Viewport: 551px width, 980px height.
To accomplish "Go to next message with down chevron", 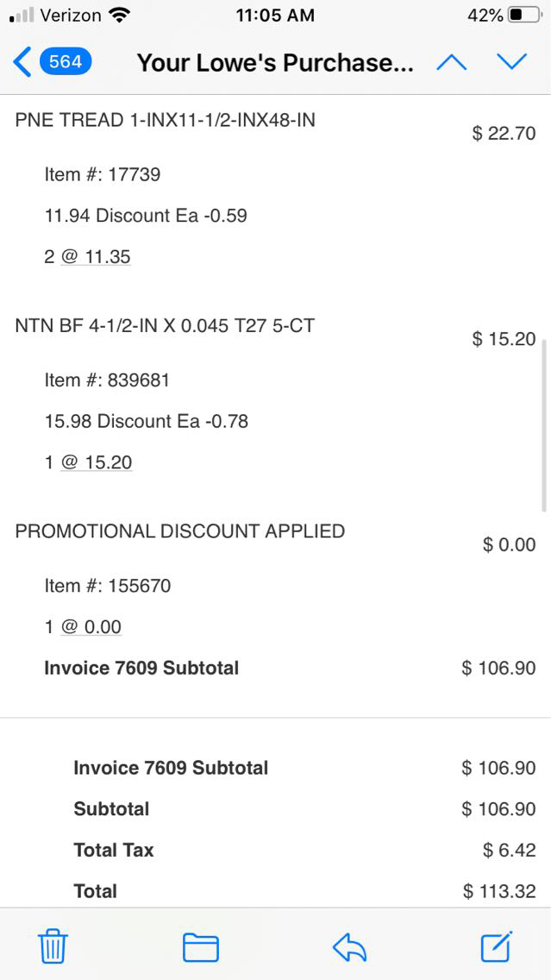I will [511, 62].
